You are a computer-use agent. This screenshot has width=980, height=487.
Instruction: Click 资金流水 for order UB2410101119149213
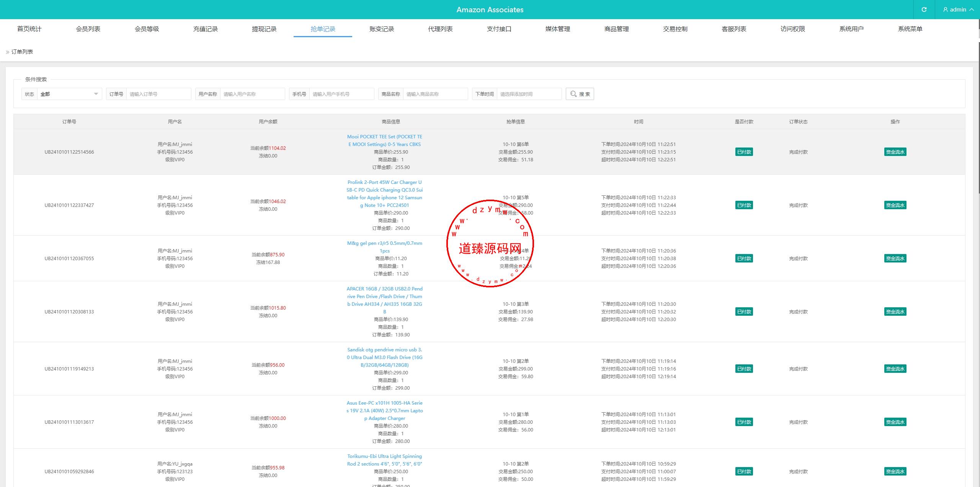pos(895,369)
